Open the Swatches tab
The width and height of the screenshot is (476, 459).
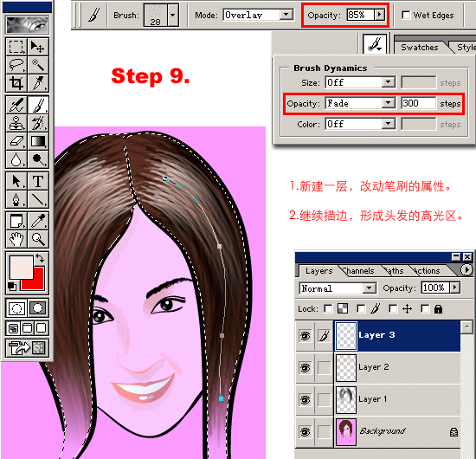click(420, 48)
